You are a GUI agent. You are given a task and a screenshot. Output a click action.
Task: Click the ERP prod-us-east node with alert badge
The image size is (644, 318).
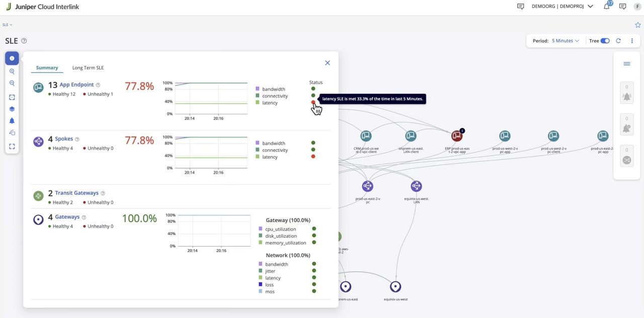457,136
